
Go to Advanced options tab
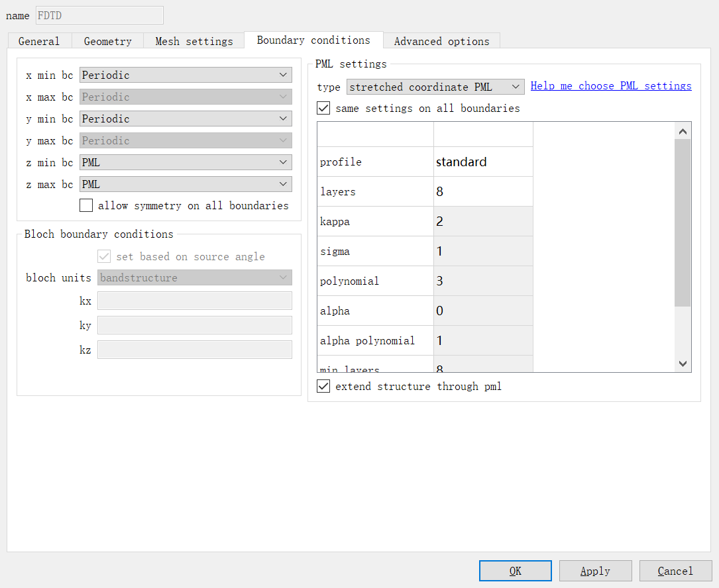click(441, 41)
